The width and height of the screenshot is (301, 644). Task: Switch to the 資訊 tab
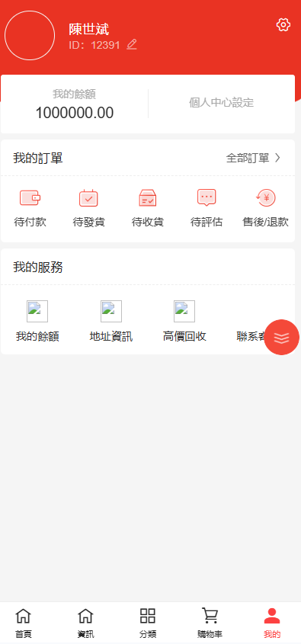pos(85,623)
